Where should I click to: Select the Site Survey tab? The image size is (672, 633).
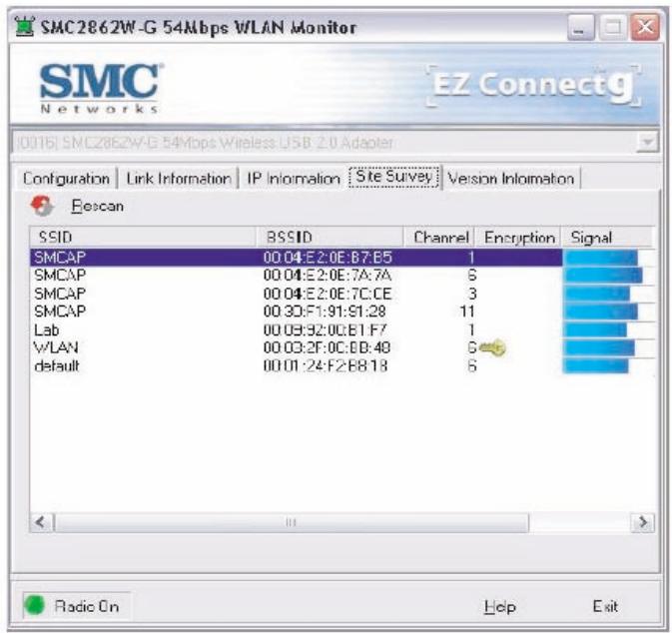[394, 177]
